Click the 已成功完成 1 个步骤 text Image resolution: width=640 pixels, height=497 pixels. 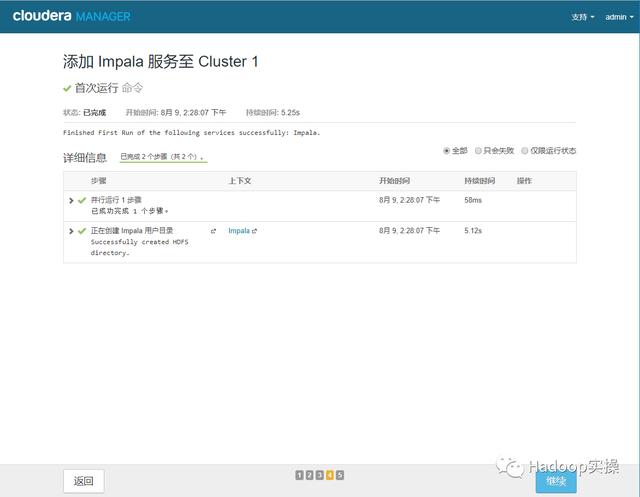click(x=130, y=211)
